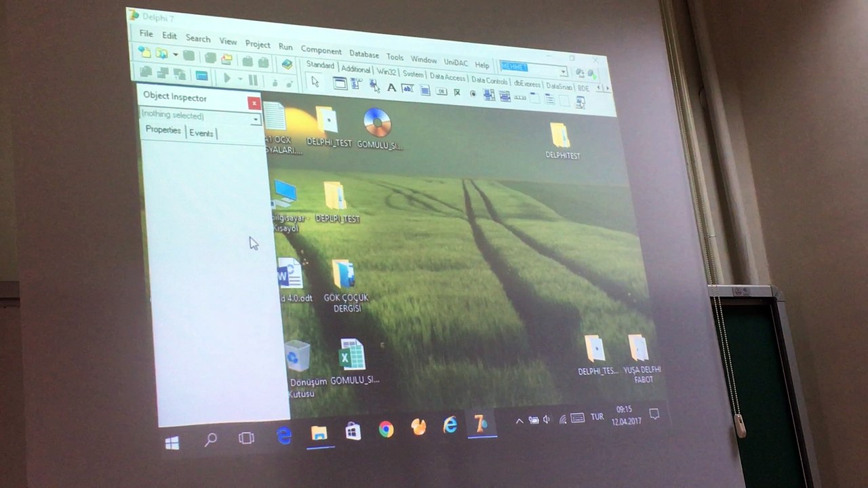Show hidden tray icons with the chevron
Viewport: 868px width, 488px height.
[519, 422]
